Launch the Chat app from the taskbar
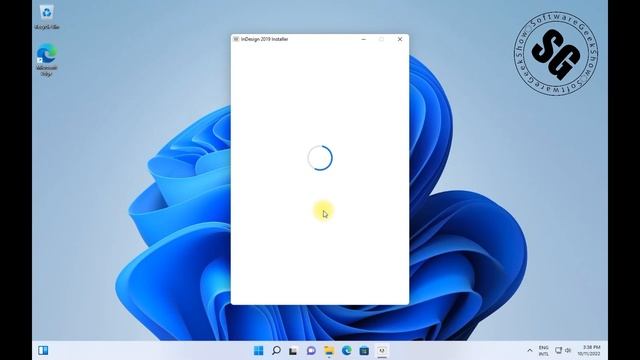 pyautogui.click(x=311, y=351)
